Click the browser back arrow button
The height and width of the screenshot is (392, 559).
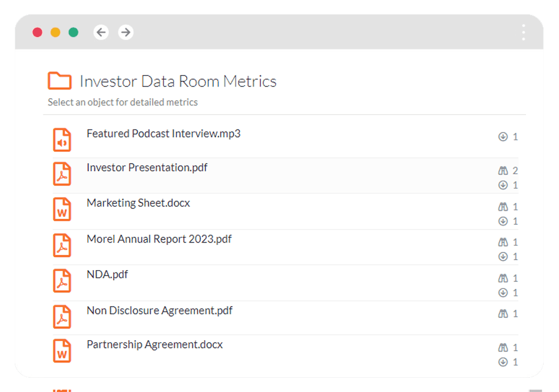point(101,32)
